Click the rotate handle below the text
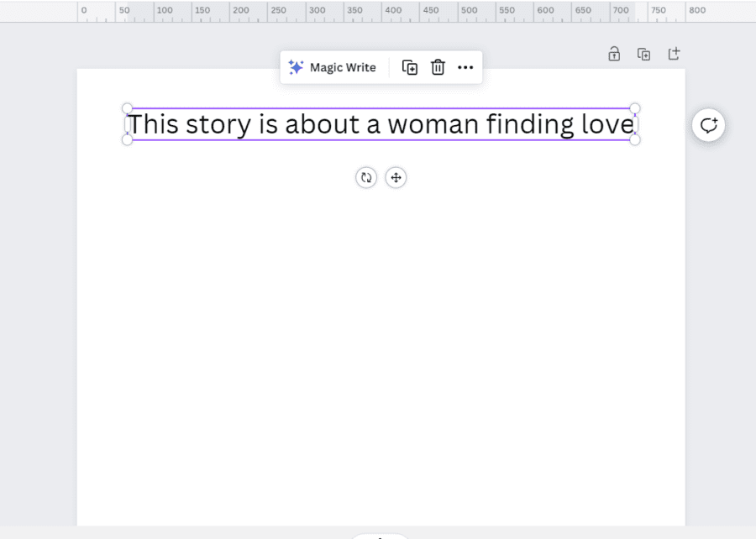Image resolution: width=756 pixels, height=539 pixels. tap(365, 177)
